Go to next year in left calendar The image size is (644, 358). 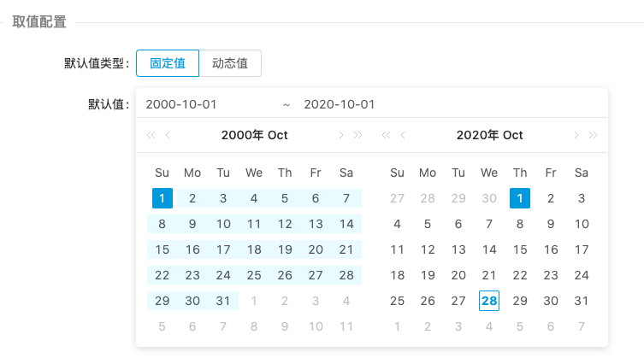pyautogui.click(x=358, y=135)
